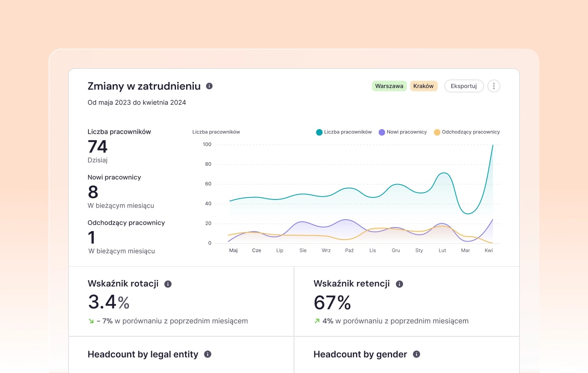
Task: Toggle Liczba pracowników legend series
Action: pos(344,132)
